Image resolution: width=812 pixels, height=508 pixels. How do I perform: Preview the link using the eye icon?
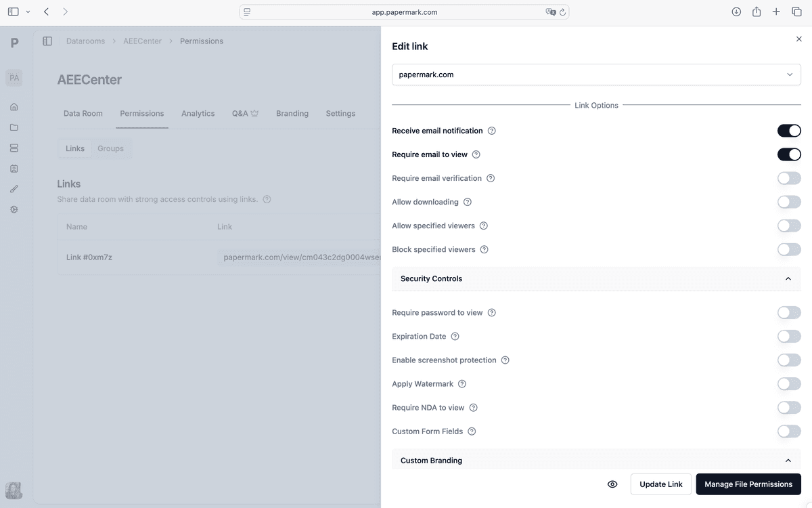tap(612, 484)
